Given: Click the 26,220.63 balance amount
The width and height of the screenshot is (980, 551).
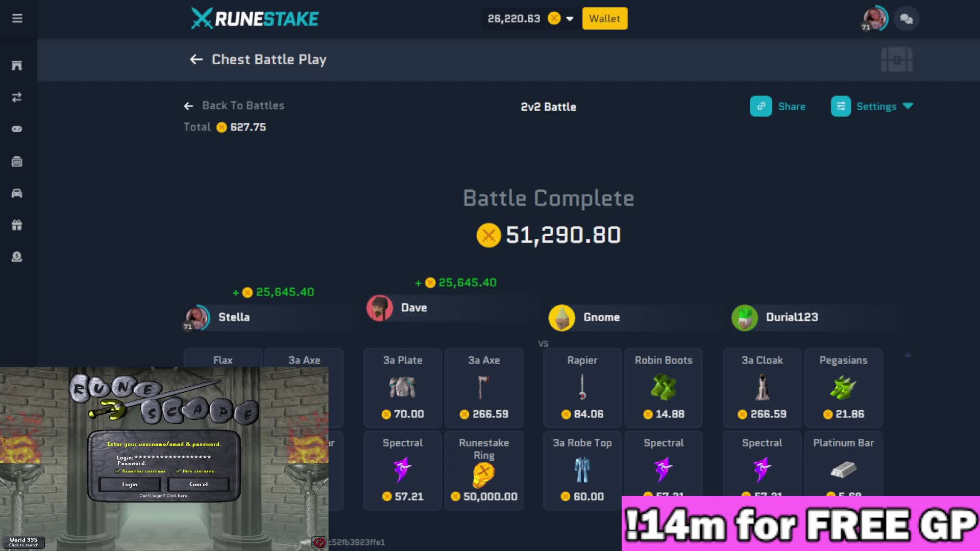Looking at the screenshot, I should [513, 19].
